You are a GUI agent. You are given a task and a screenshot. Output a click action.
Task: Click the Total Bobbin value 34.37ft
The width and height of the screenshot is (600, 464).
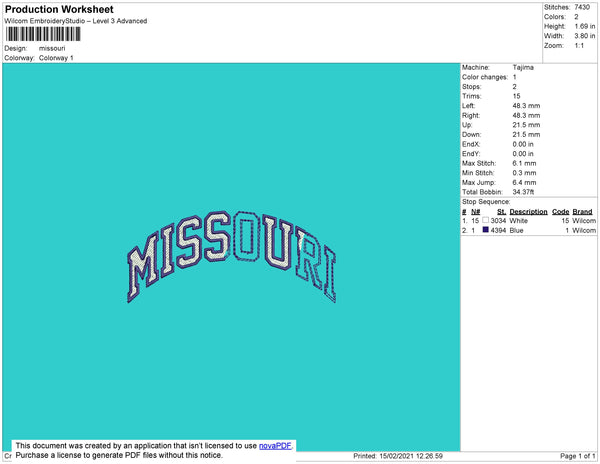[523, 192]
